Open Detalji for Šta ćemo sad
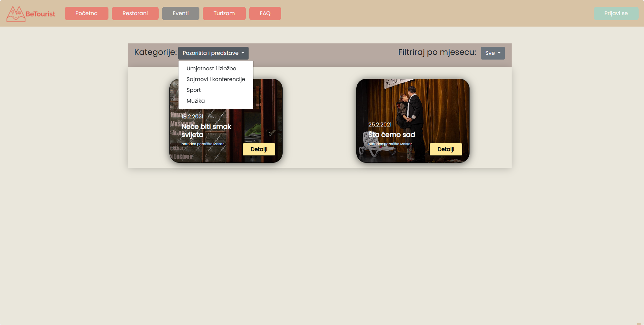 tap(446, 149)
